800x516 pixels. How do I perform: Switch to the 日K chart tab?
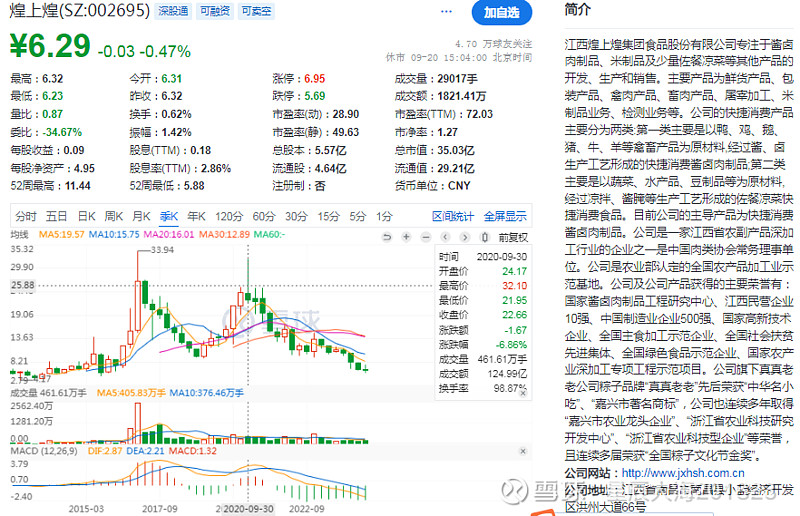(x=86, y=216)
